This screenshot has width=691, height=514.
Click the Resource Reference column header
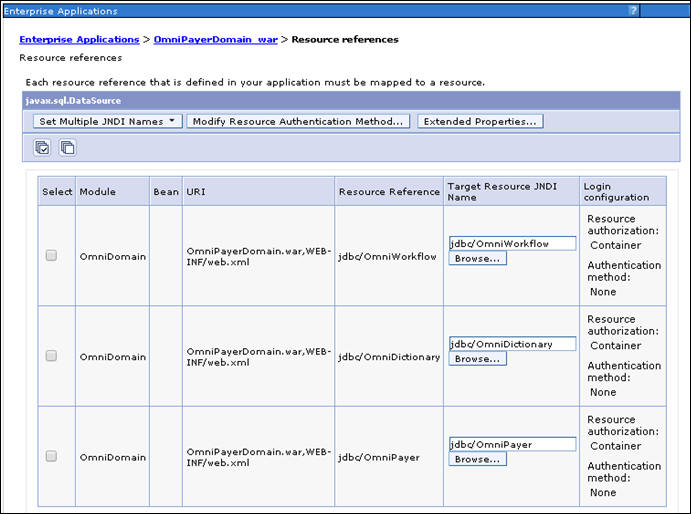click(x=389, y=192)
